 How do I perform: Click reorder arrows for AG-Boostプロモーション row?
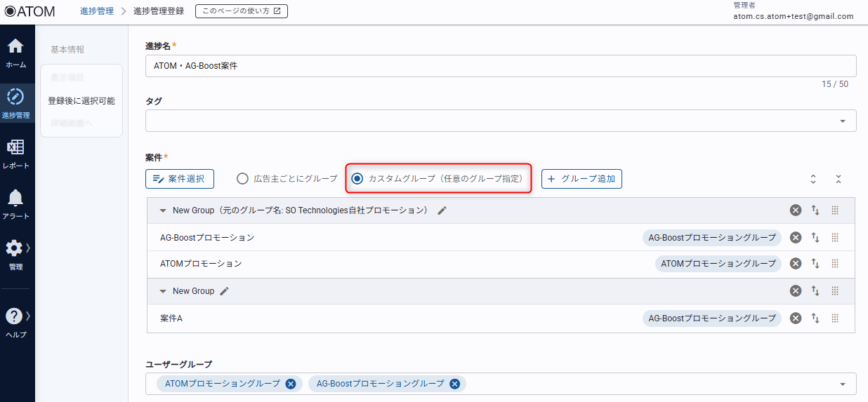(x=815, y=238)
